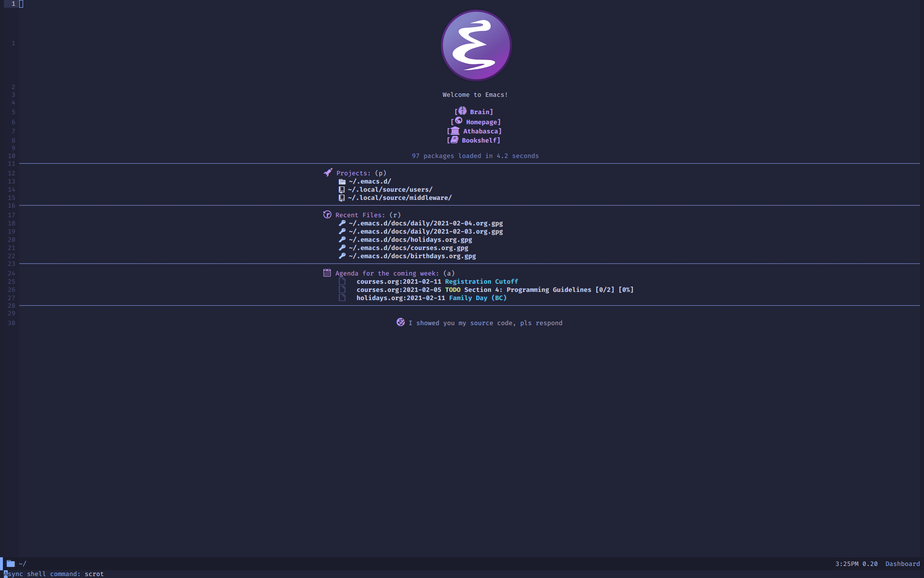Select ~/.local/source/middleware/ project
This screenshot has height=578, width=924.
pyautogui.click(x=400, y=198)
